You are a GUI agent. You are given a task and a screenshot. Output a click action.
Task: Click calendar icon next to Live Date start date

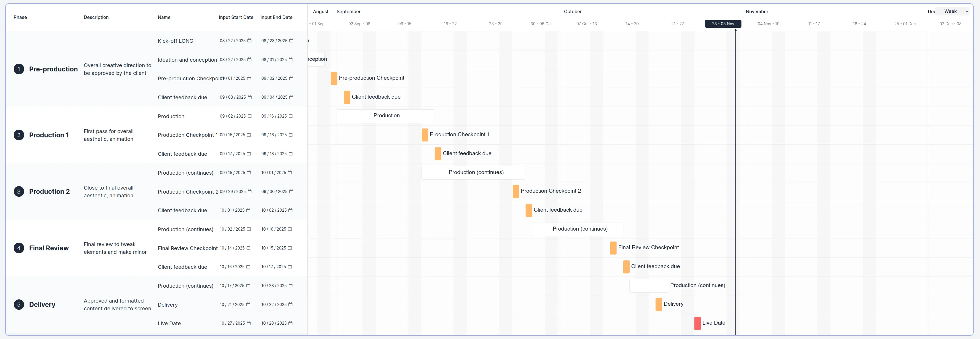[x=249, y=323]
